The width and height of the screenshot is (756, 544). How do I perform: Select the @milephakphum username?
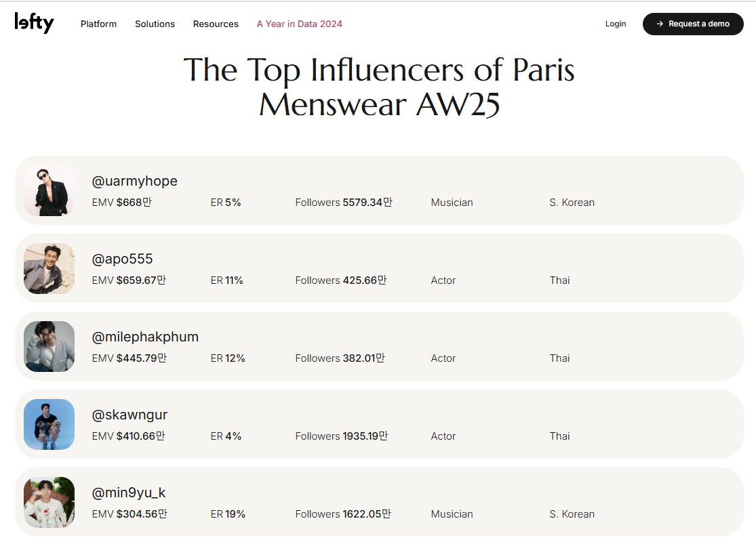(145, 337)
